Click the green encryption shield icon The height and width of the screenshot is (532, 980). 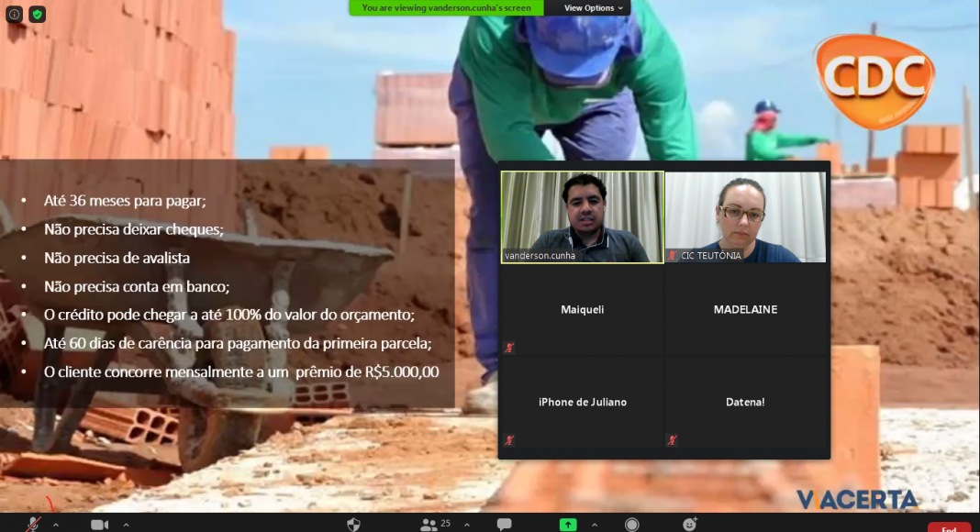click(37, 15)
